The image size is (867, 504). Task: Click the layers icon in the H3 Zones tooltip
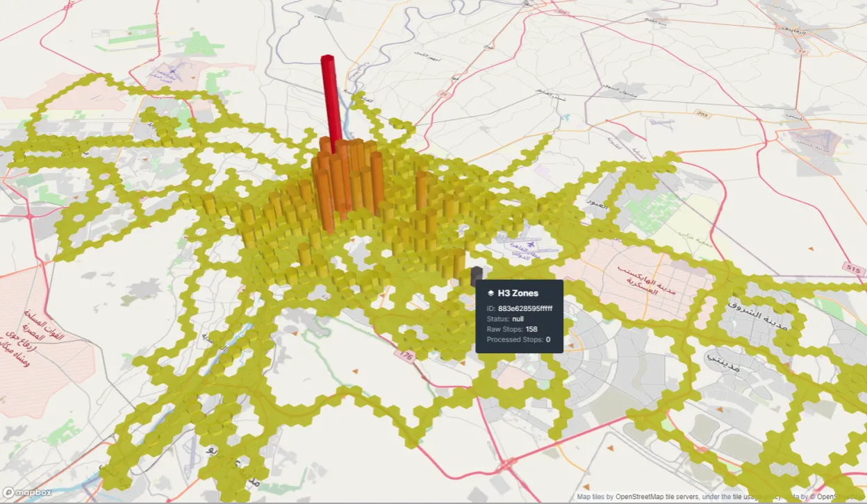coord(492,293)
